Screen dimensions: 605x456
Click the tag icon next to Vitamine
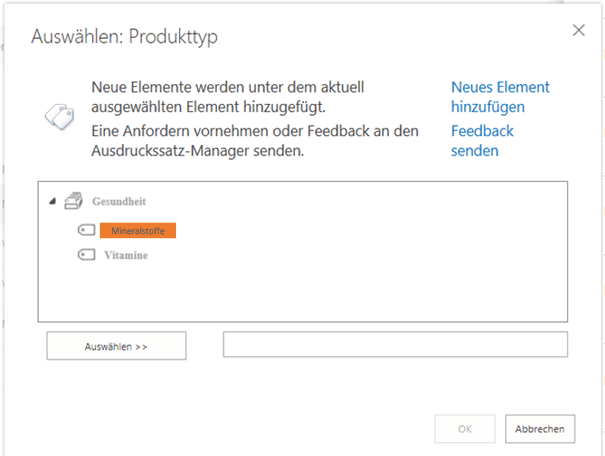pos(86,255)
